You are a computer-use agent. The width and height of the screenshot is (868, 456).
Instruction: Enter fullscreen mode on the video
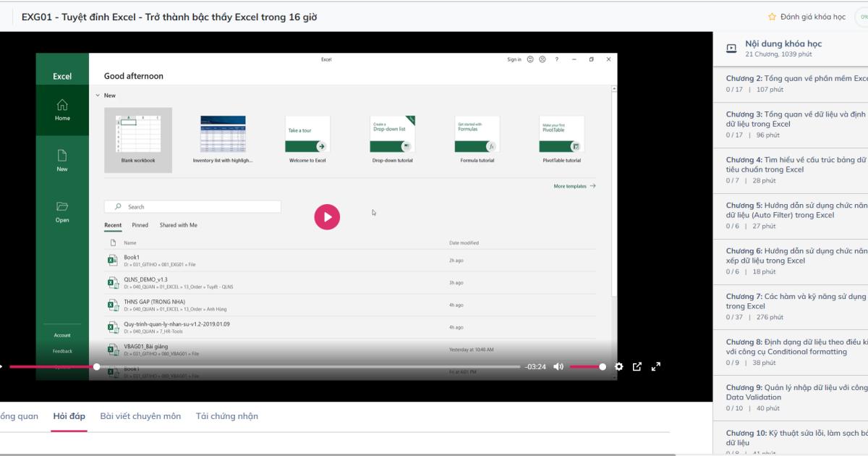(656, 367)
